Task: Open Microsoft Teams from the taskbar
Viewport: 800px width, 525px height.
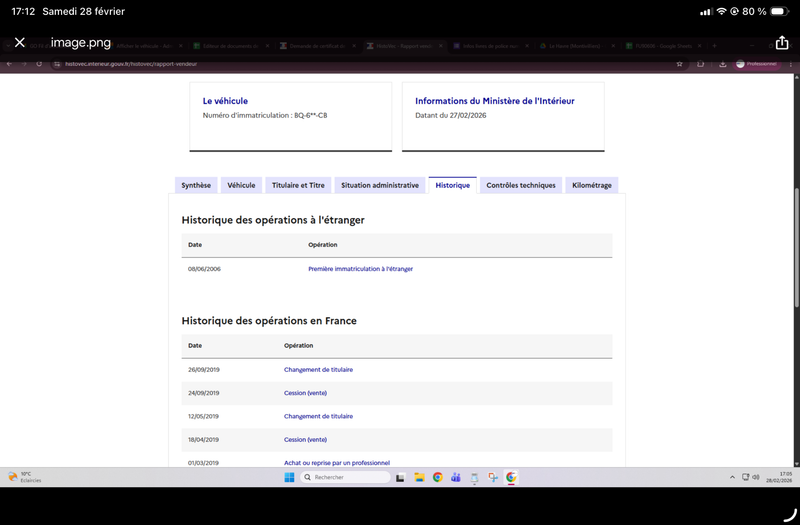Action: 456,477
